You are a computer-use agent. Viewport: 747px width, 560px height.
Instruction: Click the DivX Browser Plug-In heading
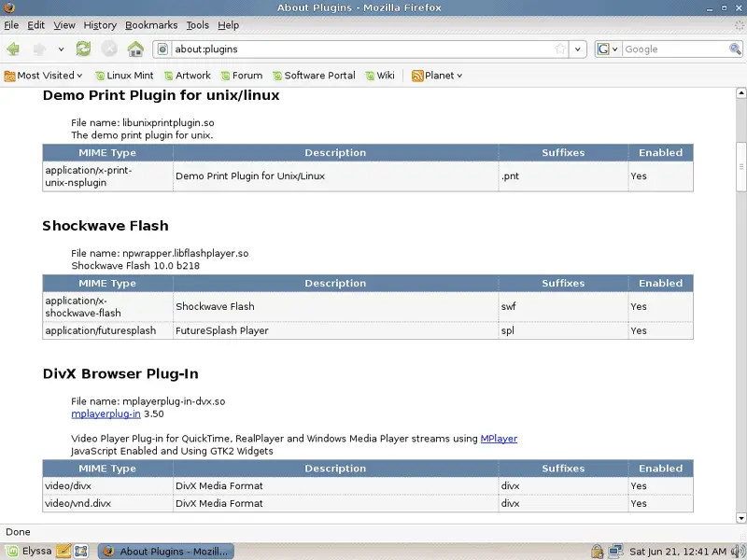(120, 374)
